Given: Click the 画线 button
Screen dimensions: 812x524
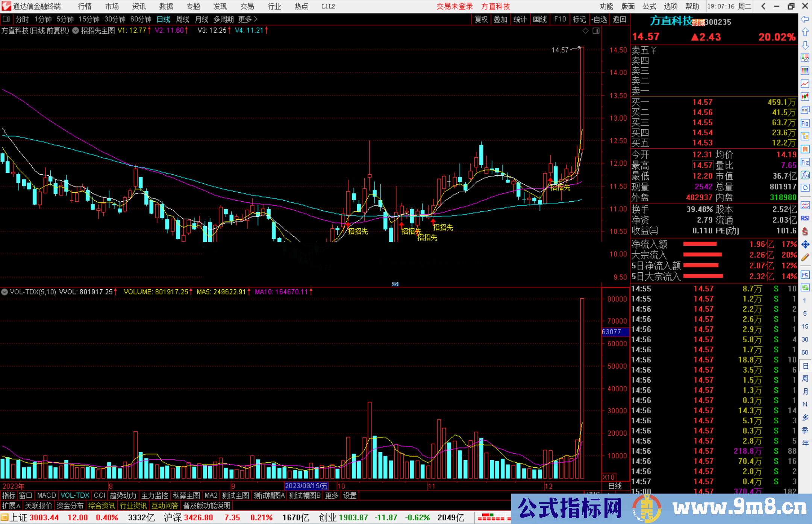Looking at the screenshot, I should [540, 19].
